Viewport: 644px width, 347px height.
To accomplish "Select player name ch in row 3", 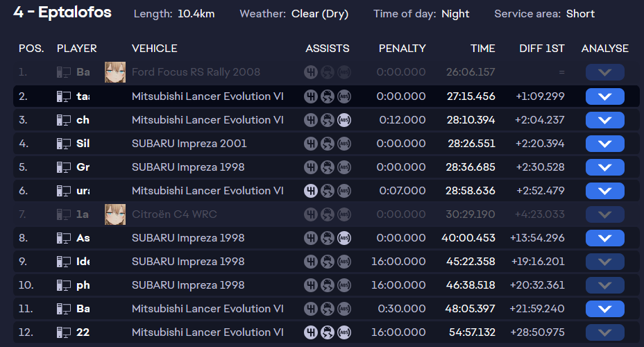I will click(83, 120).
